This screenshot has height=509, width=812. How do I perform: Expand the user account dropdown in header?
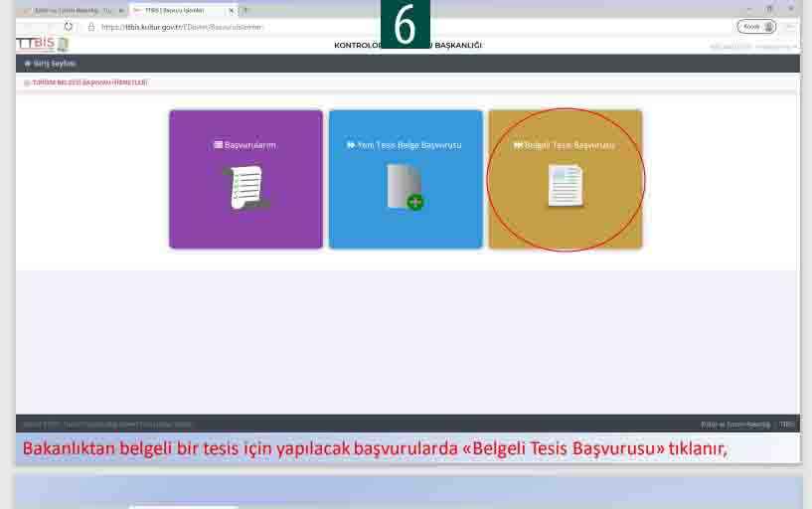(755, 46)
